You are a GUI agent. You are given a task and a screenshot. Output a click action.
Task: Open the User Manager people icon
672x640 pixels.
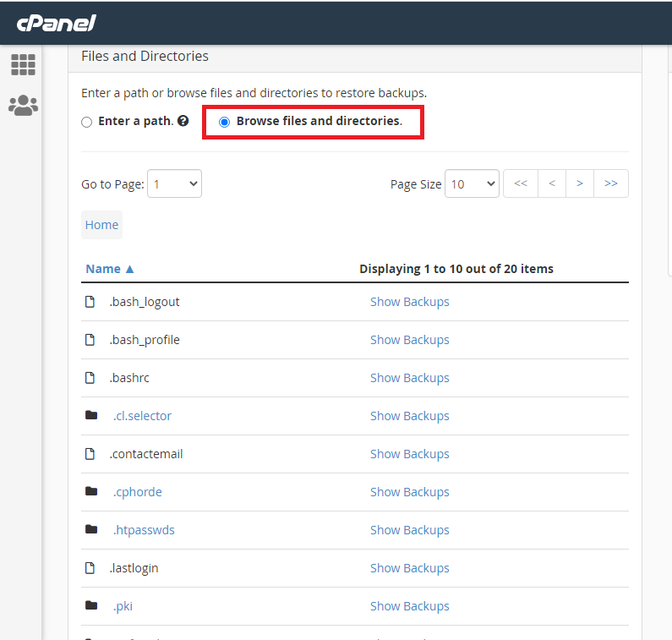pyautogui.click(x=23, y=106)
